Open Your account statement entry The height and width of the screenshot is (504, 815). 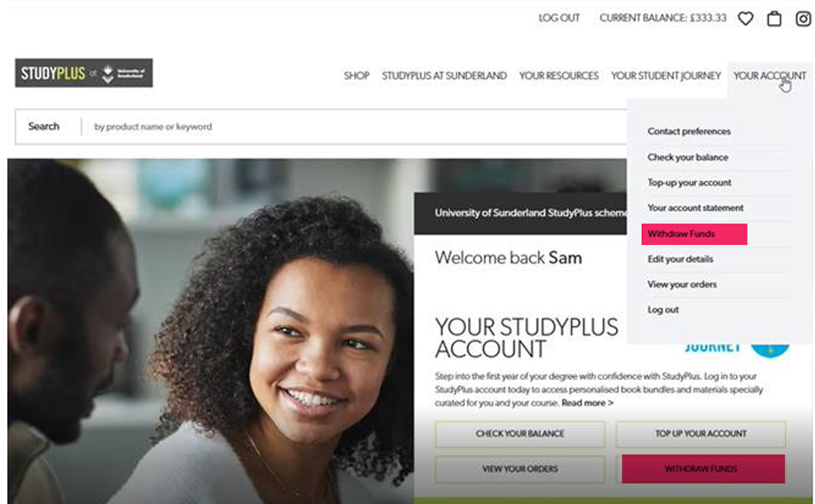(x=695, y=208)
